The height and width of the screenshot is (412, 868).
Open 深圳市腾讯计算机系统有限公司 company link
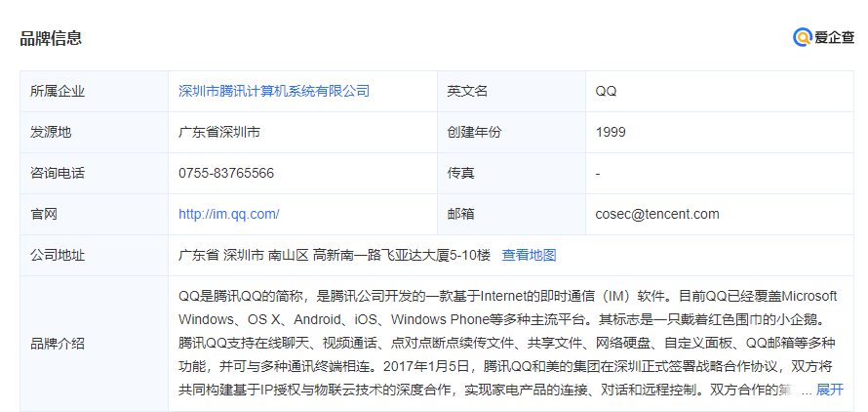click(x=274, y=91)
